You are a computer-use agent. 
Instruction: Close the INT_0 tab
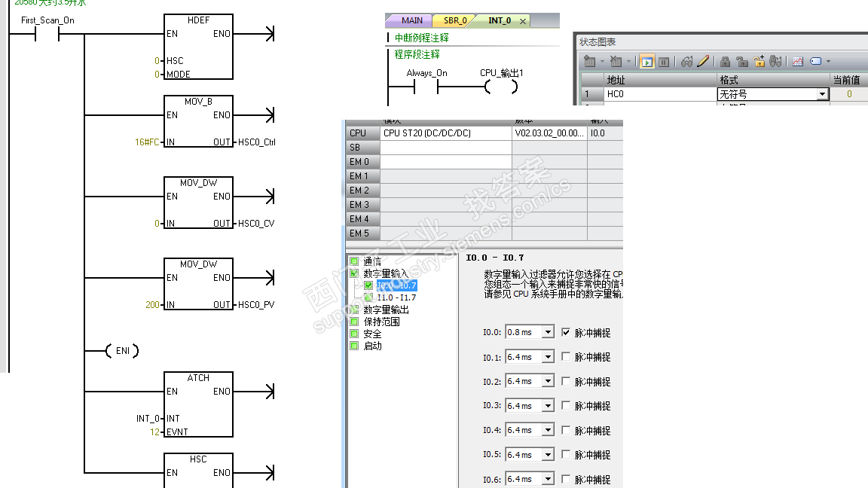pos(523,21)
